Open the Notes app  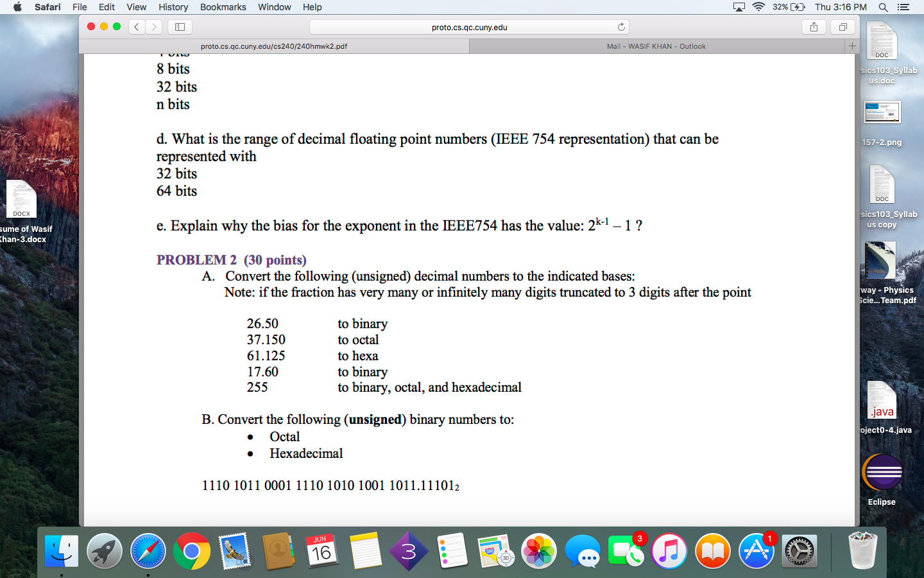coord(366,551)
